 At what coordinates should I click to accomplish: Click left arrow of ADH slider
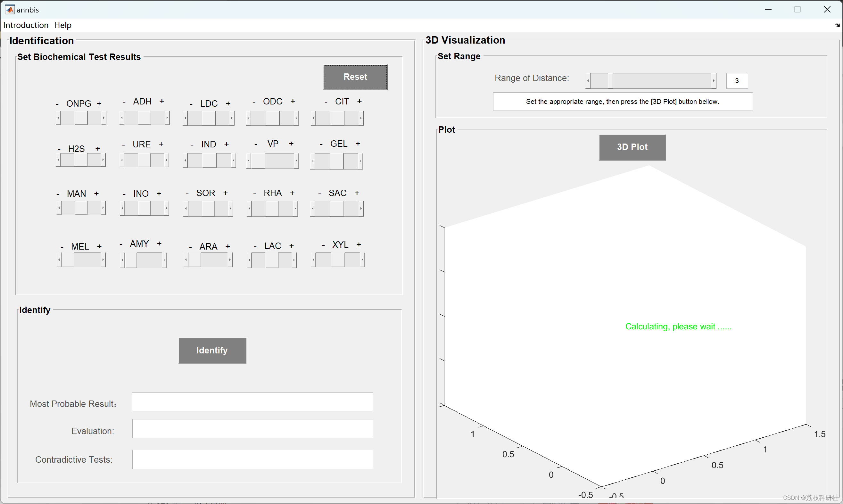click(122, 118)
